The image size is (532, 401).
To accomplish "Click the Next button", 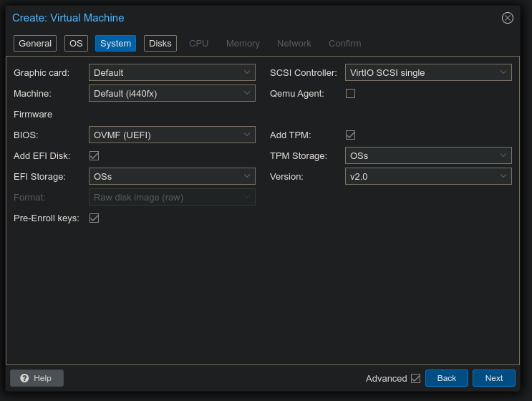I will pyautogui.click(x=493, y=378).
